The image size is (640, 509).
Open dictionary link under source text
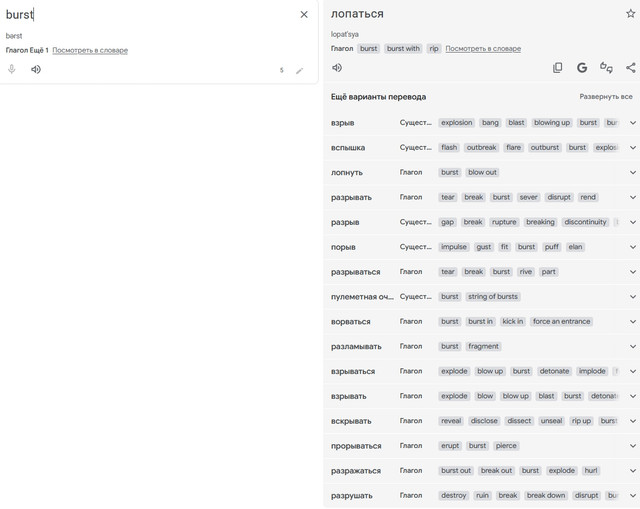(90, 50)
